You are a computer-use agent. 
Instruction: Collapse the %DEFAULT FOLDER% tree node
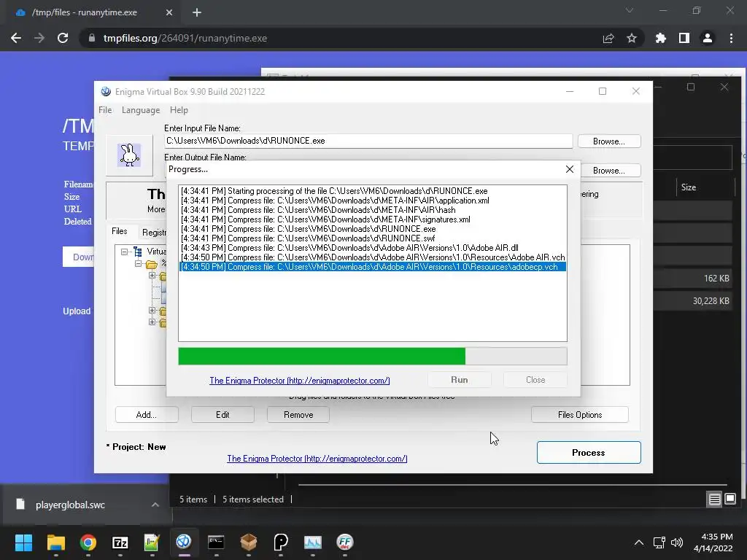click(x=138, y=263)
